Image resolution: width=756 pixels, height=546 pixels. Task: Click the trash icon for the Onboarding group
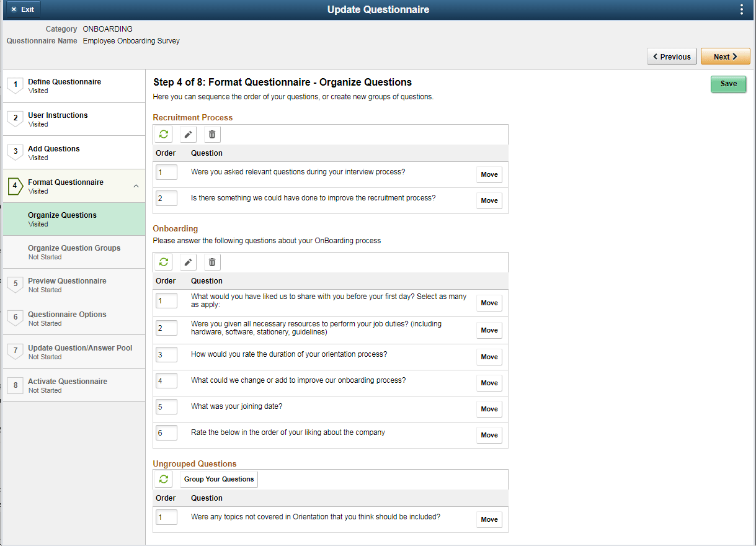tap(211, 262)
